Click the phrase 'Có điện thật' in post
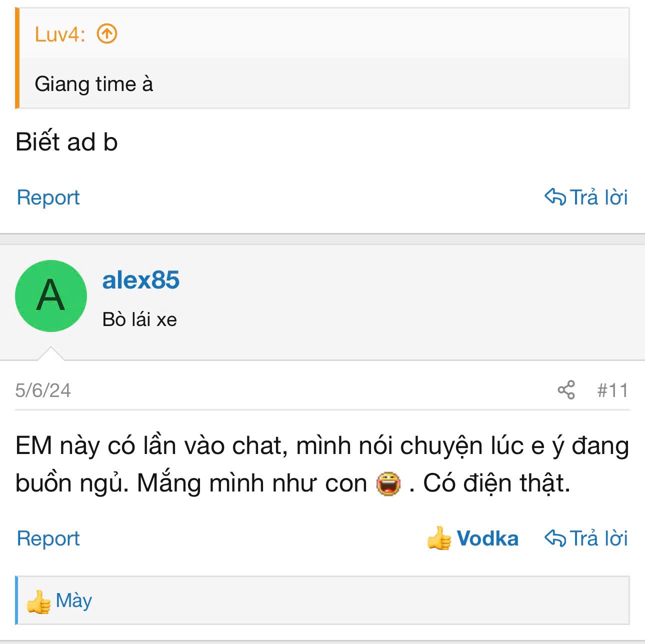645x644 pixels. click(496, 483)
